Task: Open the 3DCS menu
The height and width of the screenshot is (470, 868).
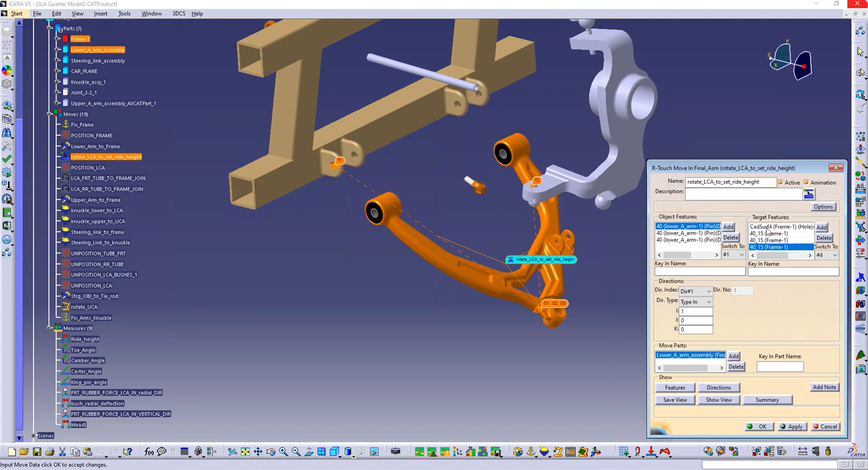Action: click(x=178, y=13)
